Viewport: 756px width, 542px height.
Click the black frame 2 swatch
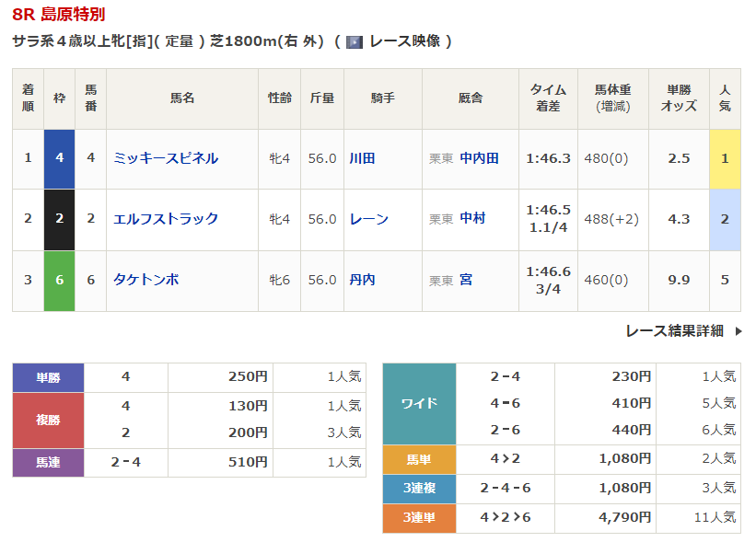60,219
